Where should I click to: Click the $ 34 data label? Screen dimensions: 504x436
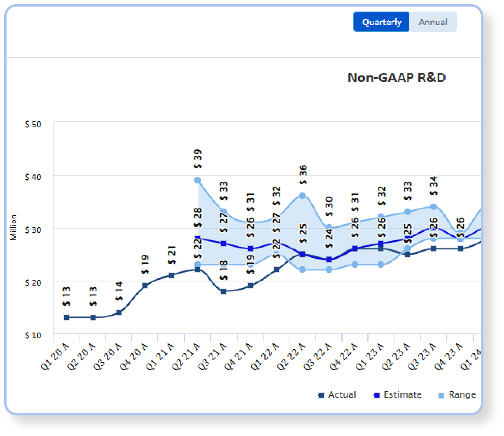434,186
